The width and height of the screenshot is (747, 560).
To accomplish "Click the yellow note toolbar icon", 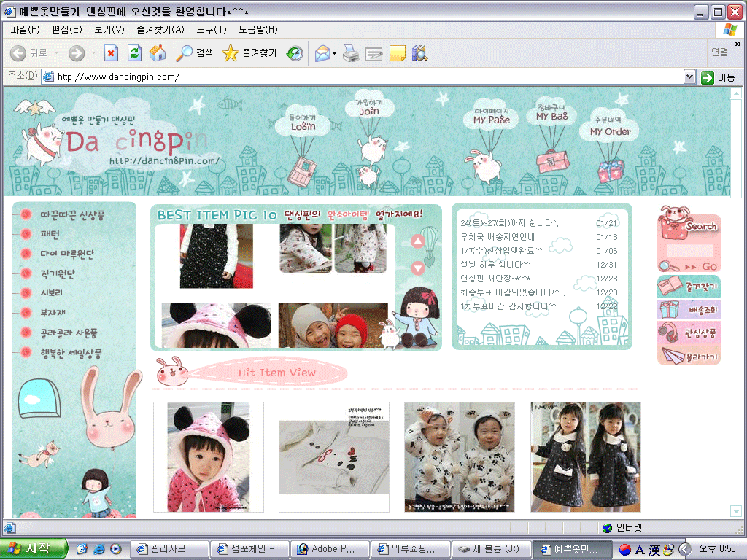I will click(x=398, y=52).
